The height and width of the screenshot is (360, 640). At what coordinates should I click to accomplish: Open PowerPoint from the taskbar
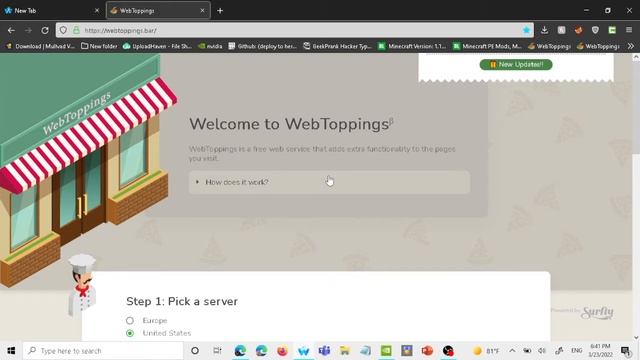coord(427,351)
